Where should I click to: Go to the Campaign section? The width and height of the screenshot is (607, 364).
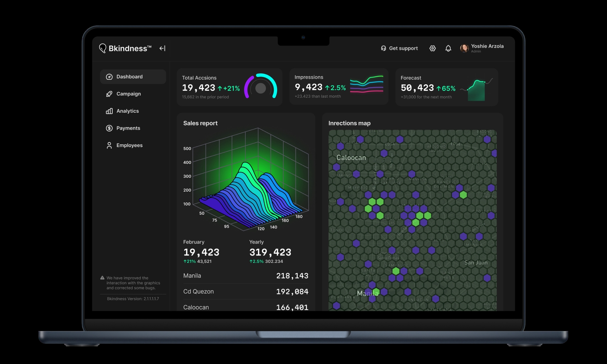(x=128, y=94)
